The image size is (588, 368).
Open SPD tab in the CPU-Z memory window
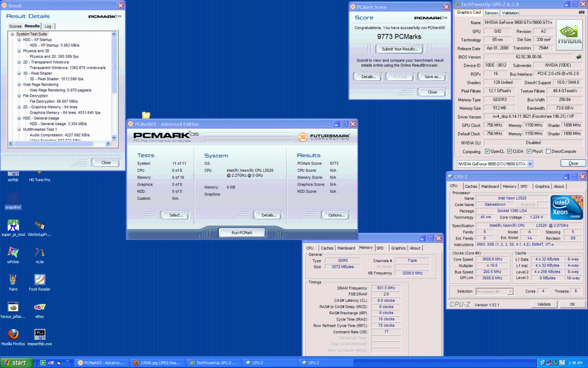pyautogui.click(x=380, y=248)
